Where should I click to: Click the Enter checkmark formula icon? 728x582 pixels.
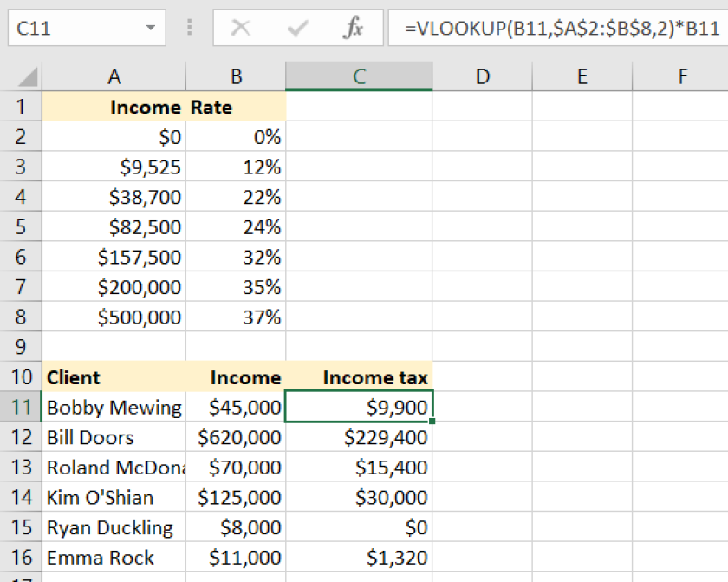(x=297, y=29)
